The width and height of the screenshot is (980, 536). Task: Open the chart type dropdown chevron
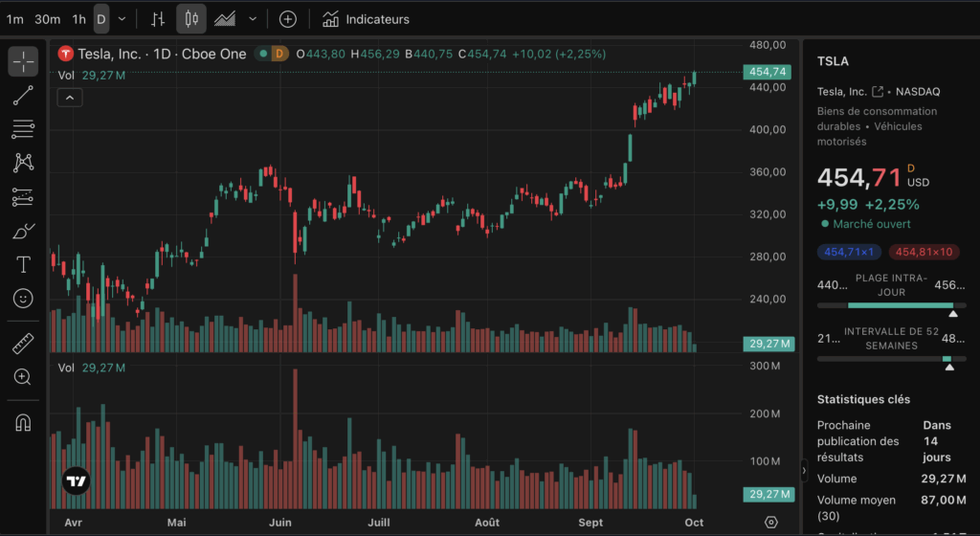click(253, 19)
